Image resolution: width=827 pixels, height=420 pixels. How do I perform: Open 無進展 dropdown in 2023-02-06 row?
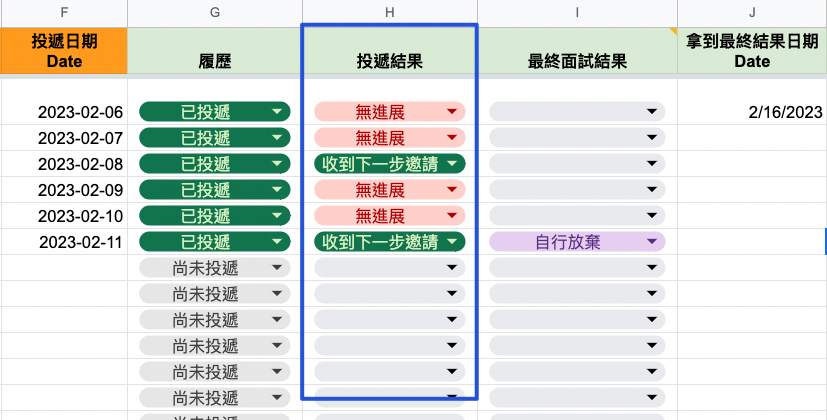(390, 112)
